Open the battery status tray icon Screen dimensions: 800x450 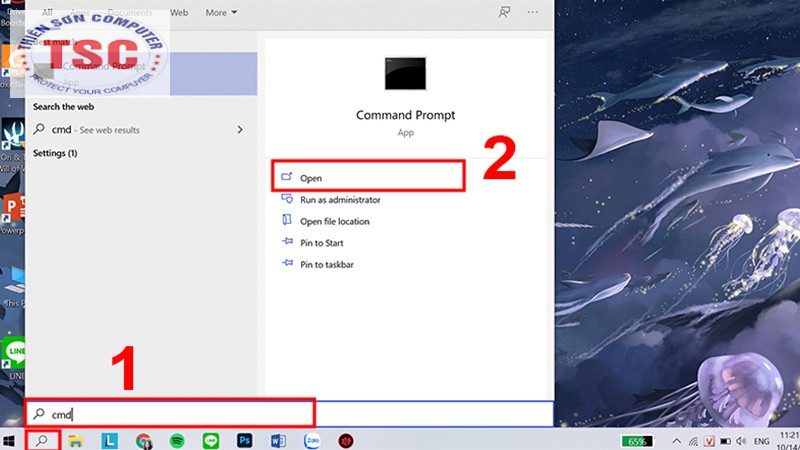pyautogui.click(x=725, y=441)
